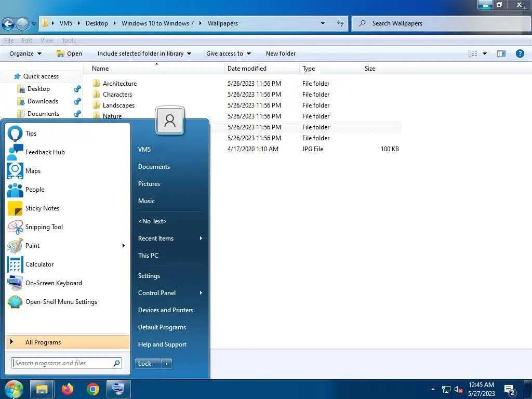Screen dimensions: 532x399
Task: Click the search magnifier in start menu
Action: pos(116,363)
